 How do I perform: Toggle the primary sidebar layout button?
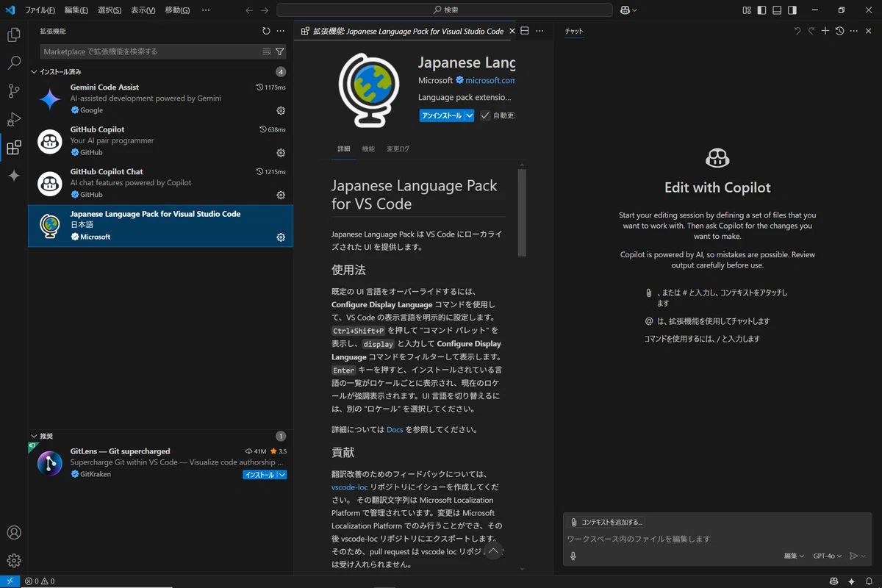pos(761,10)
